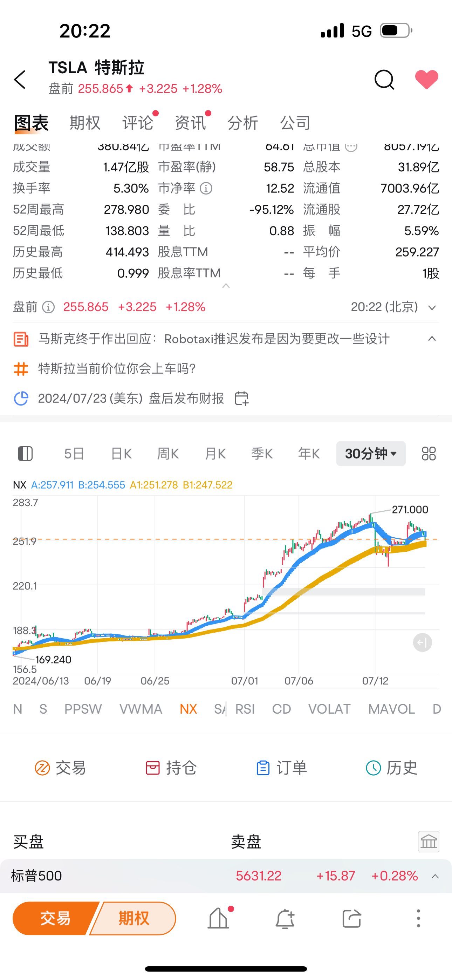This screenshot has height=980, width=452.
Task: Collapse the stock details with the up caret
Action: 226,286
